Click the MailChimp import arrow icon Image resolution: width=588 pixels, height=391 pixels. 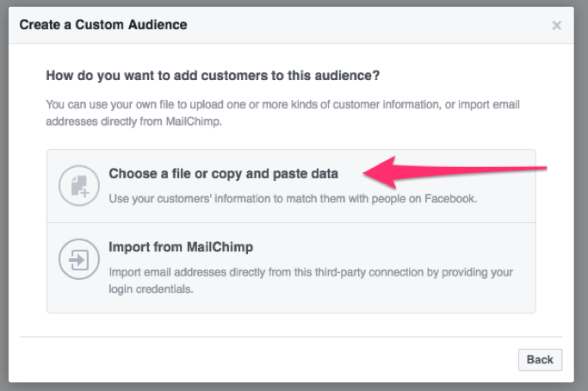point(79,259)
